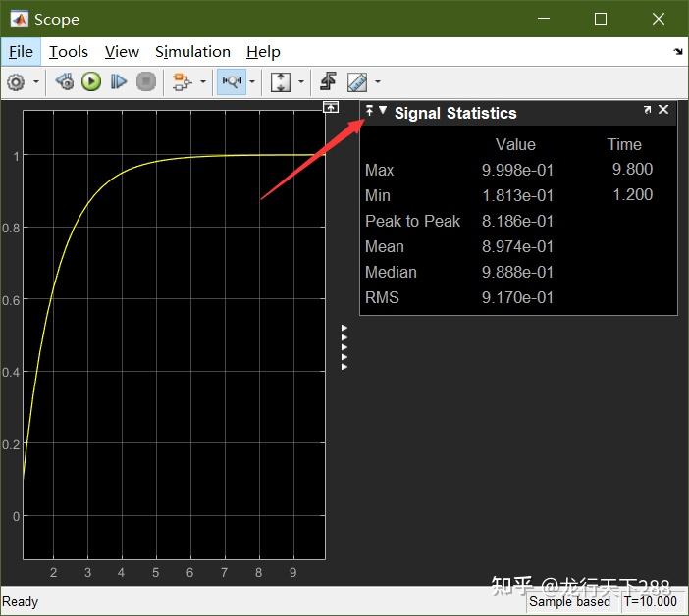This screenshot has height=616, width=689.
Task: Toggle the Cursor Measurements ruler icon
Action: (357, 82)
